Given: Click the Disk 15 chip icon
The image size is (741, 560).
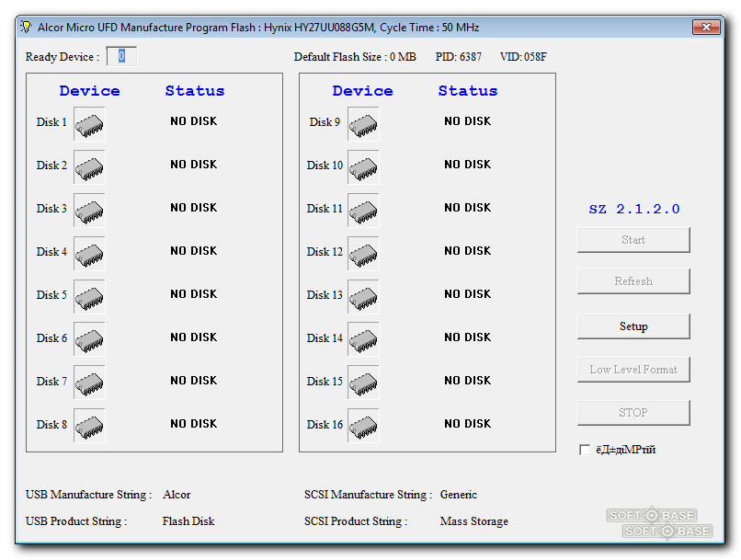Looking at the screenshot, I should (363, 383).
